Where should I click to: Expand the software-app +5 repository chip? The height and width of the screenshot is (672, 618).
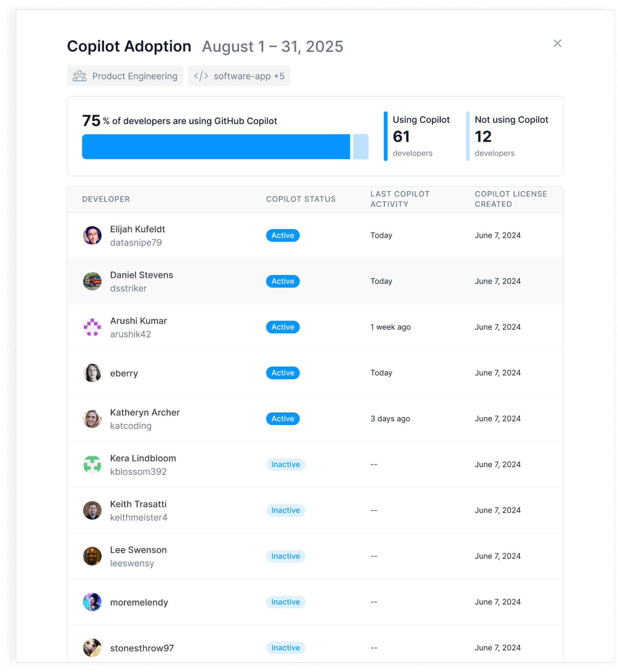(240, 76)
